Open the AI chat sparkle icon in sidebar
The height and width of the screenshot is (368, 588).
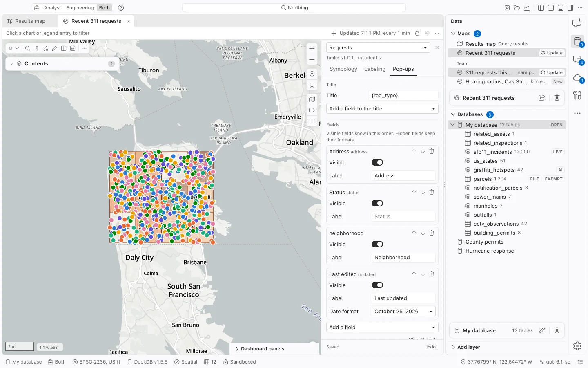pos(577,23)
